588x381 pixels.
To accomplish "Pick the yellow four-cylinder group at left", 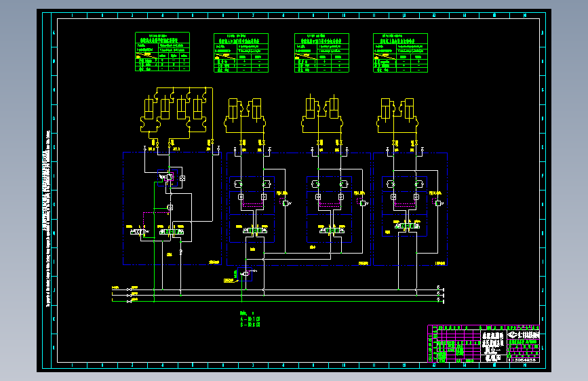I will coord(176,113).
